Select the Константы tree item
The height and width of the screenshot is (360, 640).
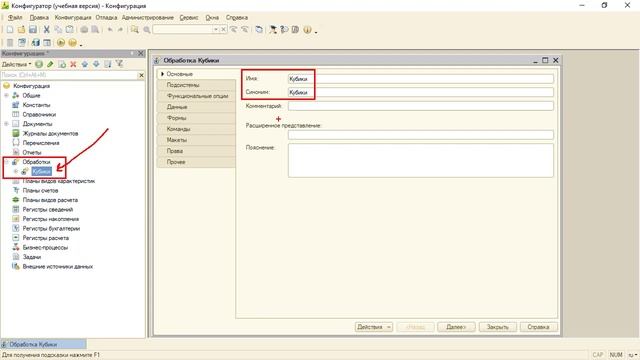[36, 105]
